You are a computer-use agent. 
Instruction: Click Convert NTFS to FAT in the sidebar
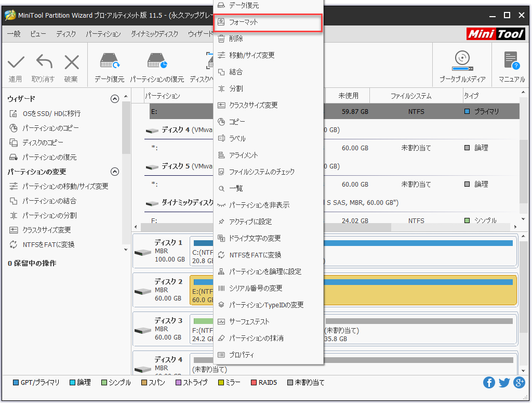pyautogui.click(x=42, y=245)
